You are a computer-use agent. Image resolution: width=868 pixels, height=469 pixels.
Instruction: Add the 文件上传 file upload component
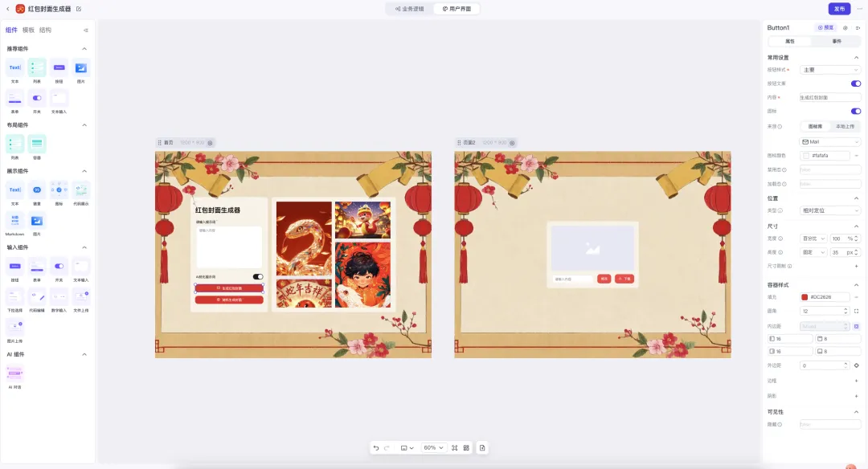[x=81, y=297]
